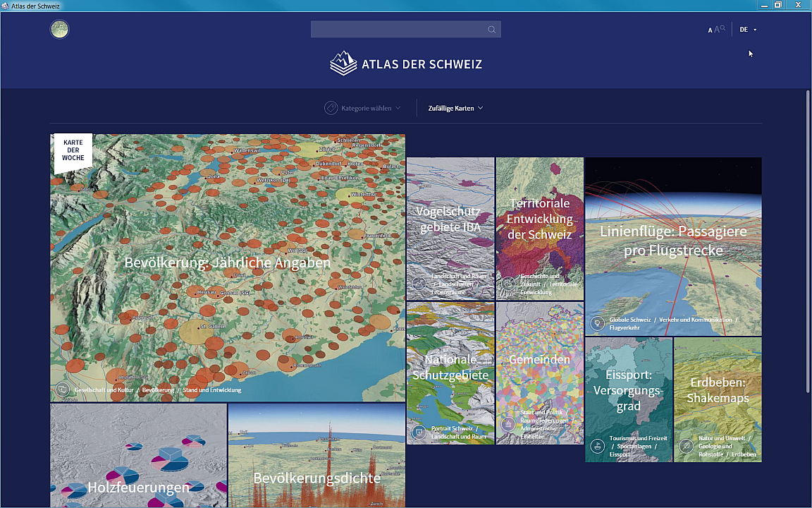Screen dimensions: 812x508
Task: Click Tourismus und Freizeit breadcrumb link
Action: pyautogui.click(x=638, y=438)
